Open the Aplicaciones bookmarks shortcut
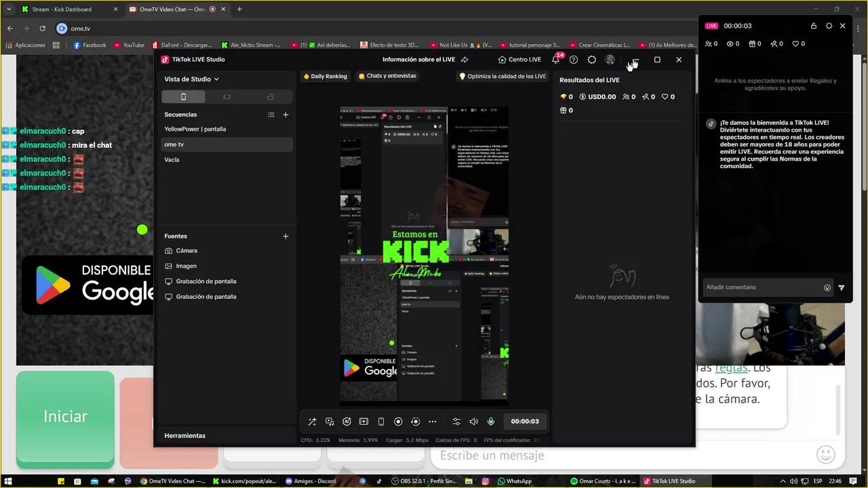Image resolution: width=868 pixels, height=488 pixels. [x=25, y=45]
